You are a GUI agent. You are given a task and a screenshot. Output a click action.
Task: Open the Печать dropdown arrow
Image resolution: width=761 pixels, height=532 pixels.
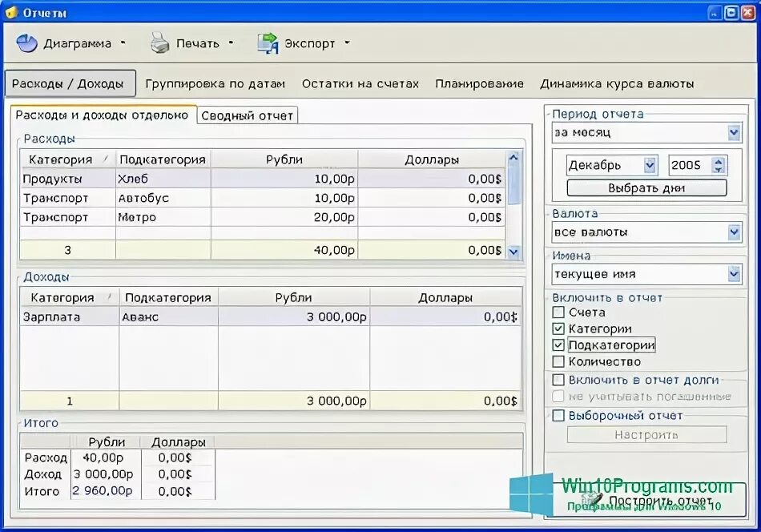[231, 42]
